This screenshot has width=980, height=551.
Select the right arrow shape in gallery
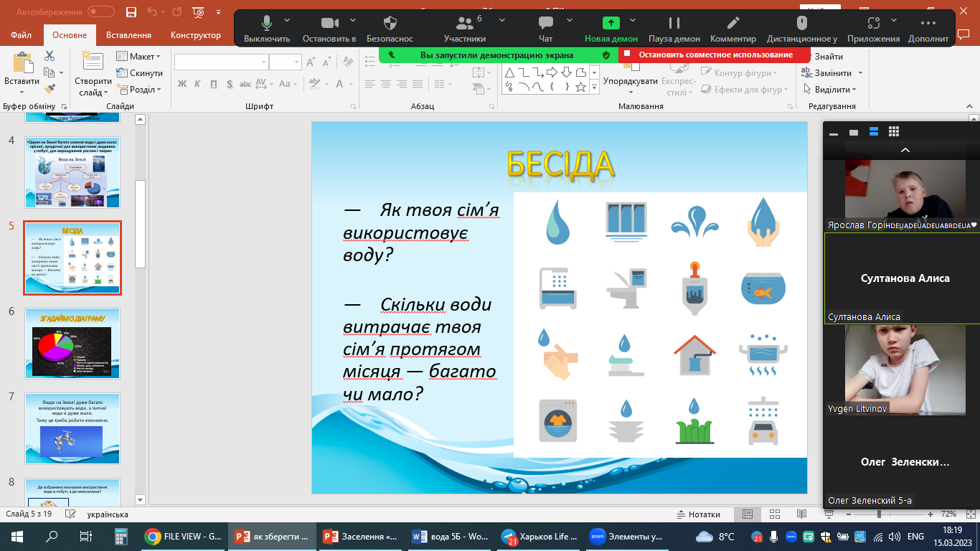pyautogui.click(x=552, y=72)
